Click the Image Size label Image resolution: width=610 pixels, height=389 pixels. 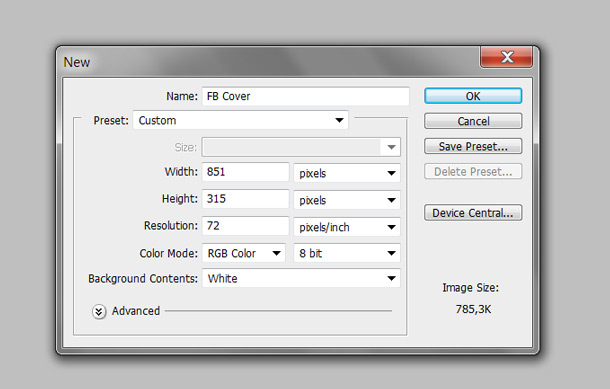click(470, 288)
